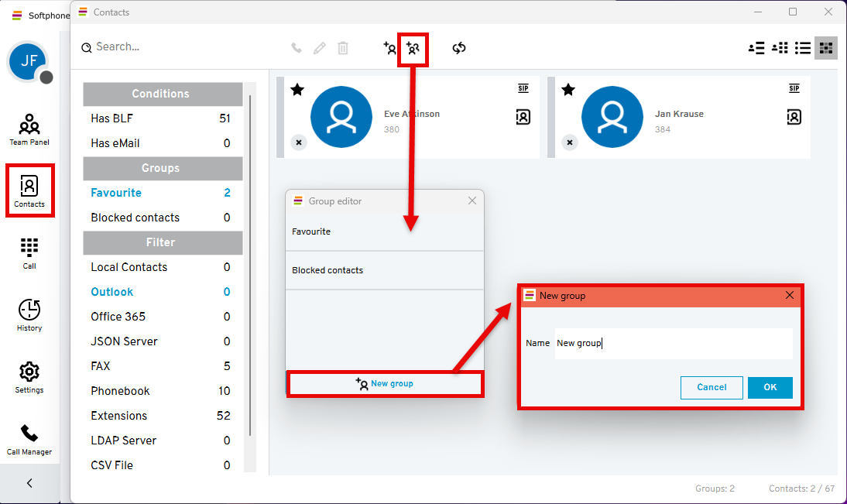The width and height of the screenshot is (847, 504).
Task: Click the synchronize contacts refresh icon
Action: pyautogui.click(x=459, y=48)
